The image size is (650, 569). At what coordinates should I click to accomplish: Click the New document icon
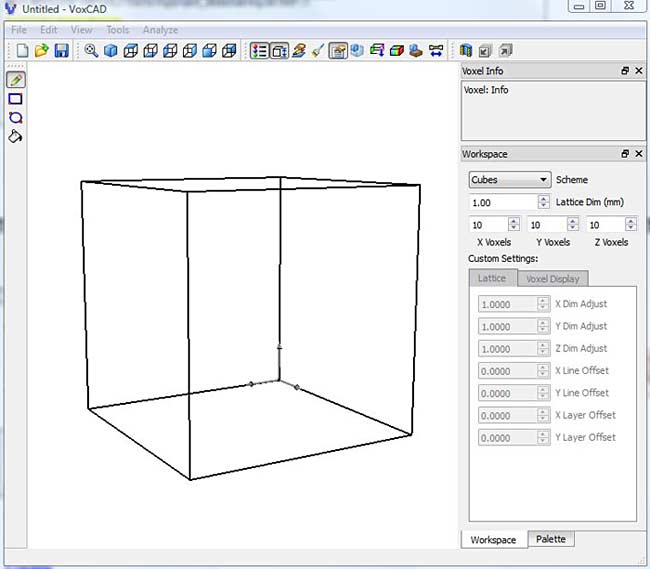tap(22, 51)
